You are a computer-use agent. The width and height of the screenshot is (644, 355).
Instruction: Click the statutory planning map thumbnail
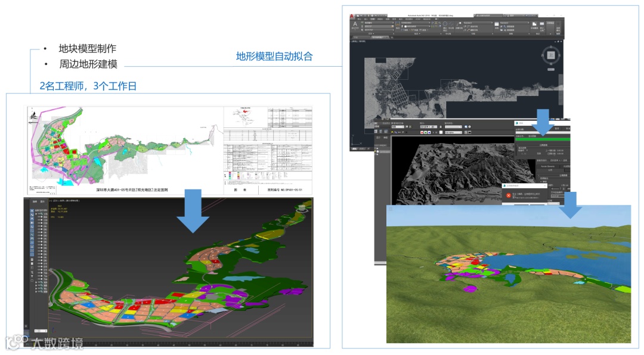coord(169,150)
